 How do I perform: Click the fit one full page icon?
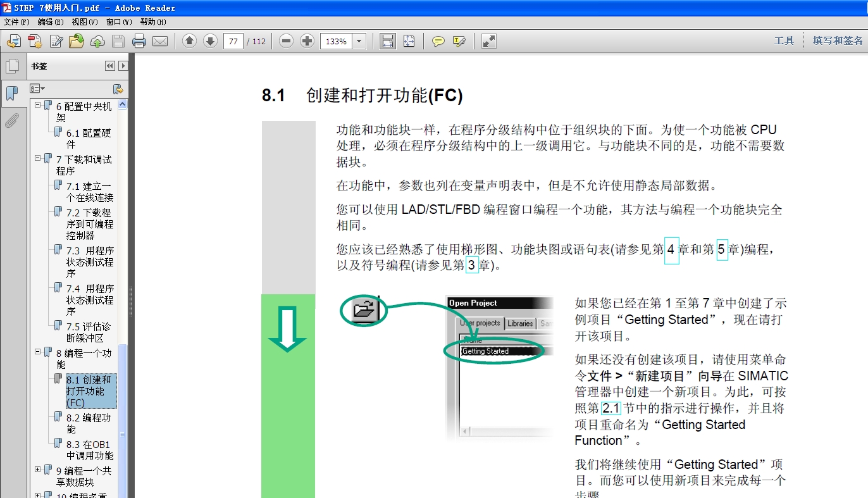pyautogui.click(x=409, y=41)
